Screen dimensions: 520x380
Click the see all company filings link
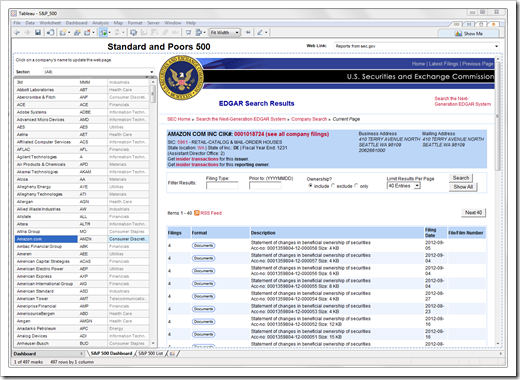pyautogui.click(x=297, y=134)
